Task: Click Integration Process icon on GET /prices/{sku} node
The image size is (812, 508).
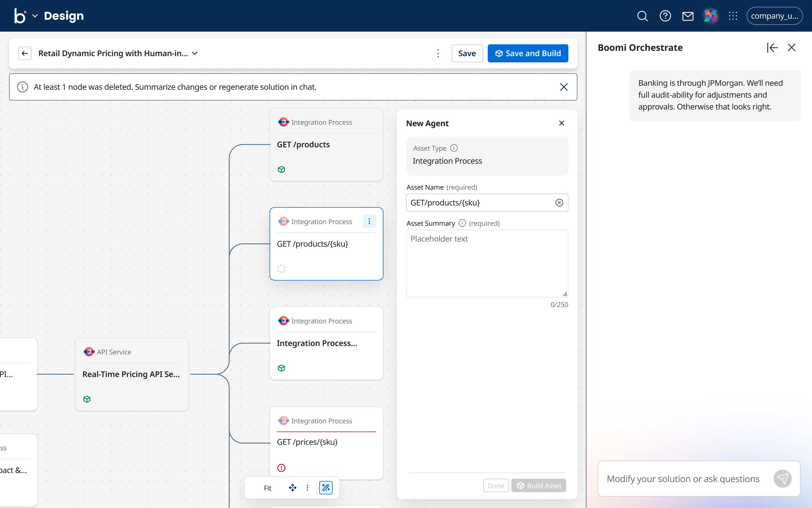Action: click(284, 421)
